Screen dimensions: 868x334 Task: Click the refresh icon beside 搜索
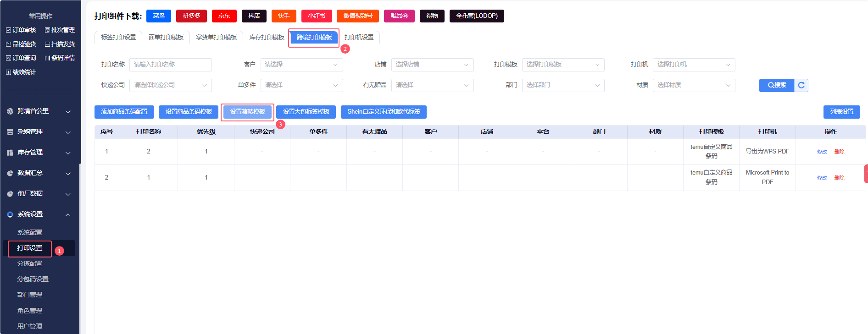(x=801, y=85)
